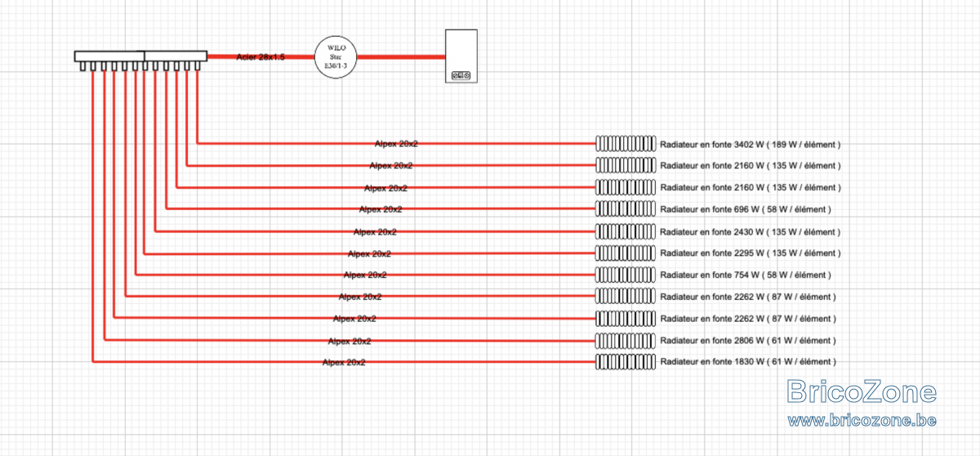Click the 2806 W radiator symbol

pos(625,339)
